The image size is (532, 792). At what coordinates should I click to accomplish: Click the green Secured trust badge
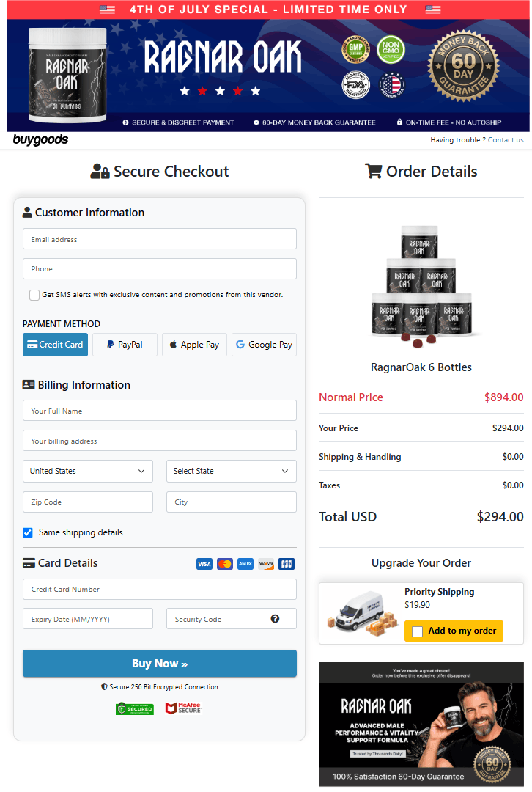[x=135, y=708]
